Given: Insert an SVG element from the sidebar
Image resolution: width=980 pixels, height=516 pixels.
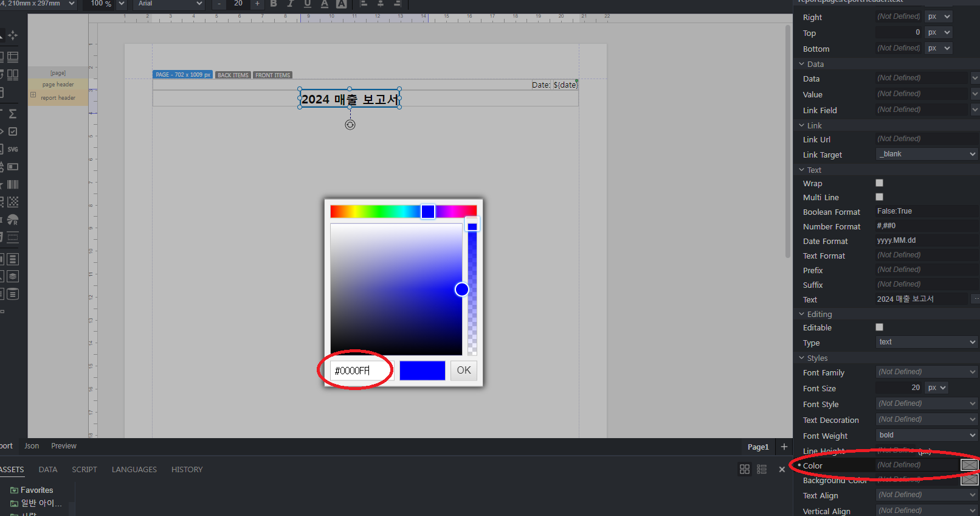Looking at the screenshot, I should point(13,149).
